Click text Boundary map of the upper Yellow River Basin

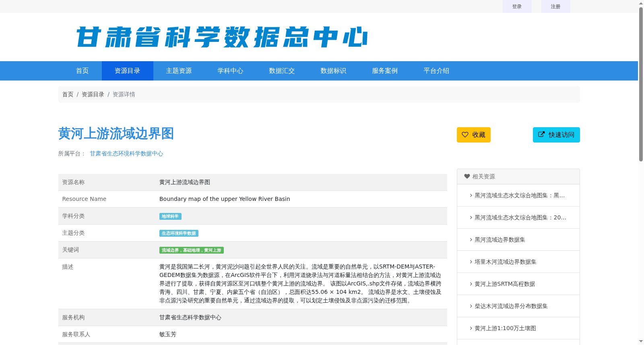[225, 199]
